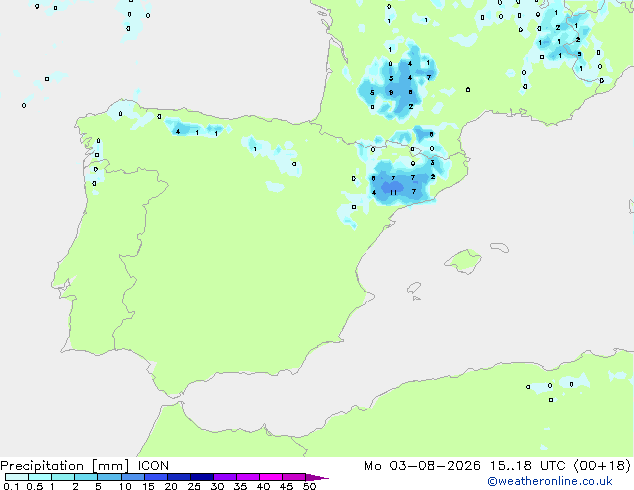Click the 11 mm value over Catalonia
The height and width of the screenshot is (490, 634).
(x=393, y=192)
